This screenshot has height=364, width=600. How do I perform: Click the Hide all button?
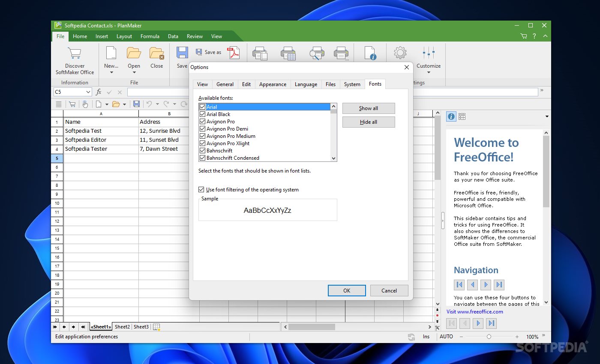point(369,122)
